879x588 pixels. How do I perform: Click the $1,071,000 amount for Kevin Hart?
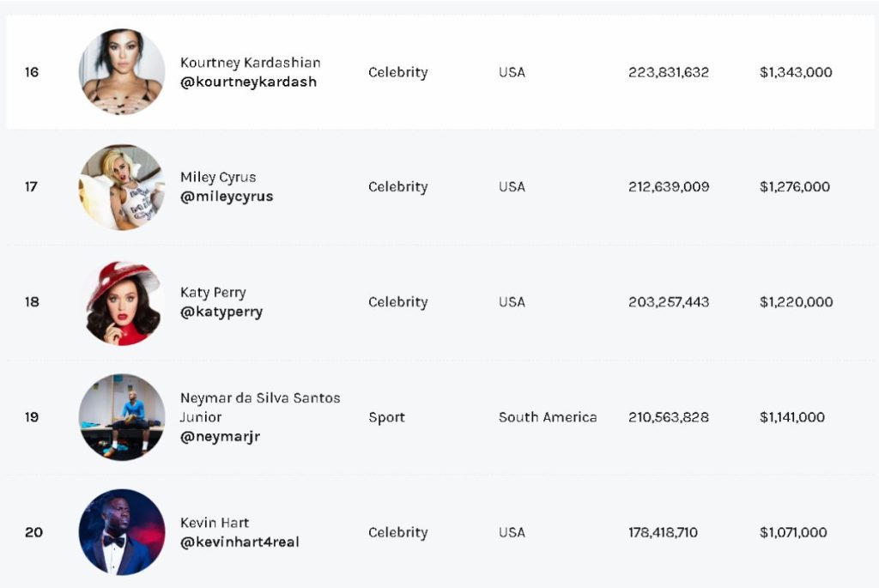pos(793,532)
